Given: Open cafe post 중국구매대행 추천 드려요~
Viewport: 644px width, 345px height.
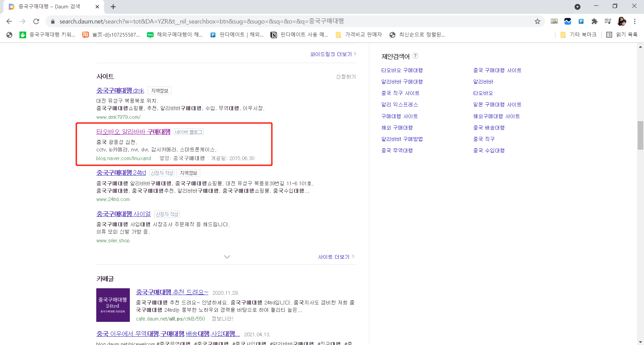Looking at the screenshot, I should pos(172,292).
